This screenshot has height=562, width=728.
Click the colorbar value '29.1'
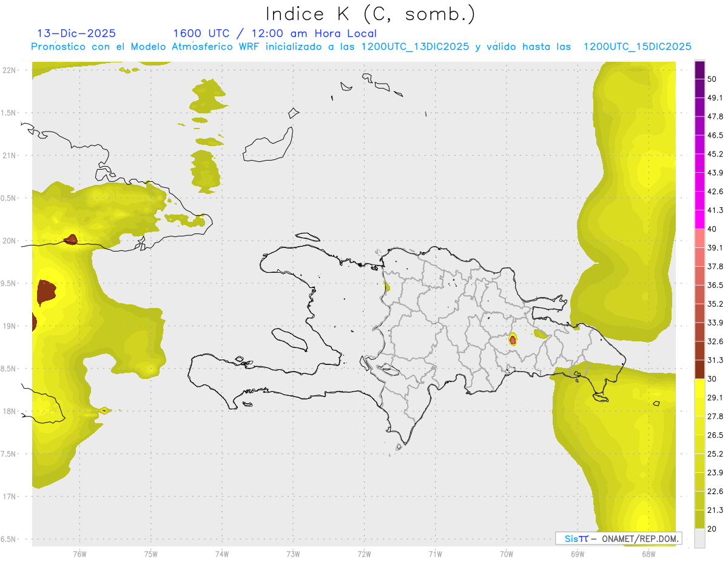point(715,397)
